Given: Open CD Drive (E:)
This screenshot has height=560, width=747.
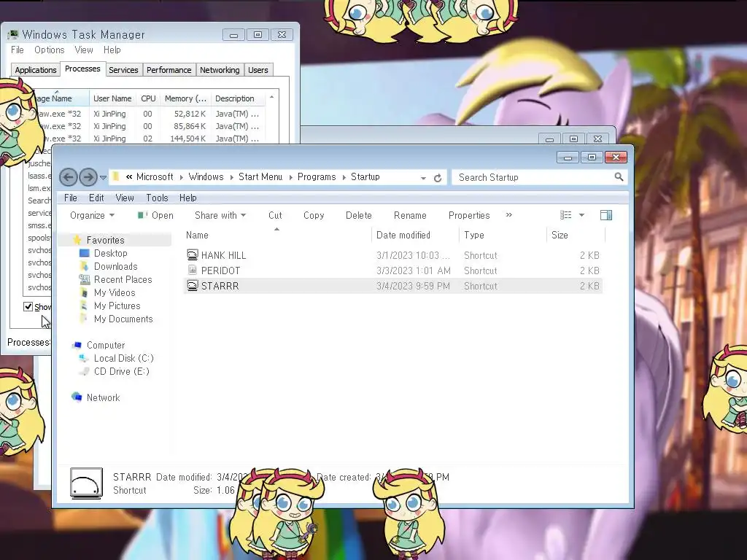Looking at the screenshot, I should [121, 371].
